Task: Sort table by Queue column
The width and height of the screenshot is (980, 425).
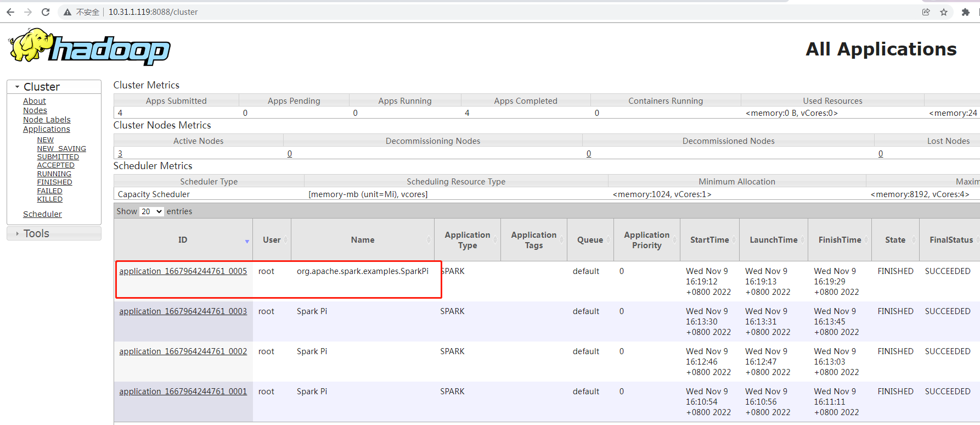Action: (590, 240)
